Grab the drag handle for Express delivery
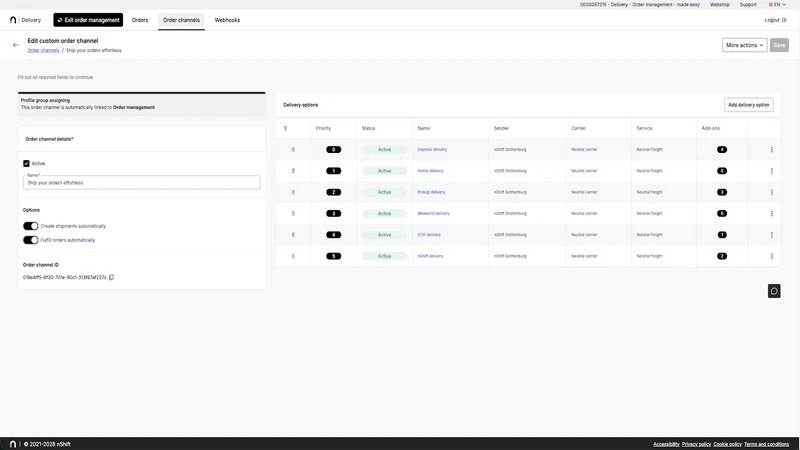 pyautogui.click(x=293, y=149)
